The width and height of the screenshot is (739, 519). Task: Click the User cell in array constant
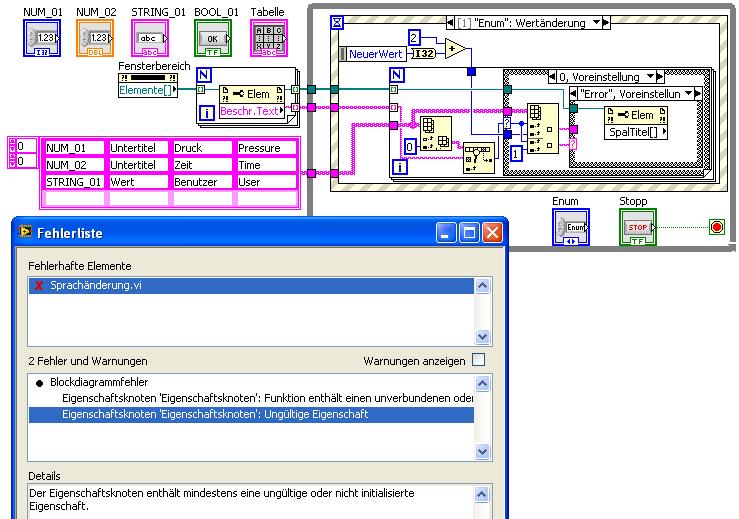266,182
